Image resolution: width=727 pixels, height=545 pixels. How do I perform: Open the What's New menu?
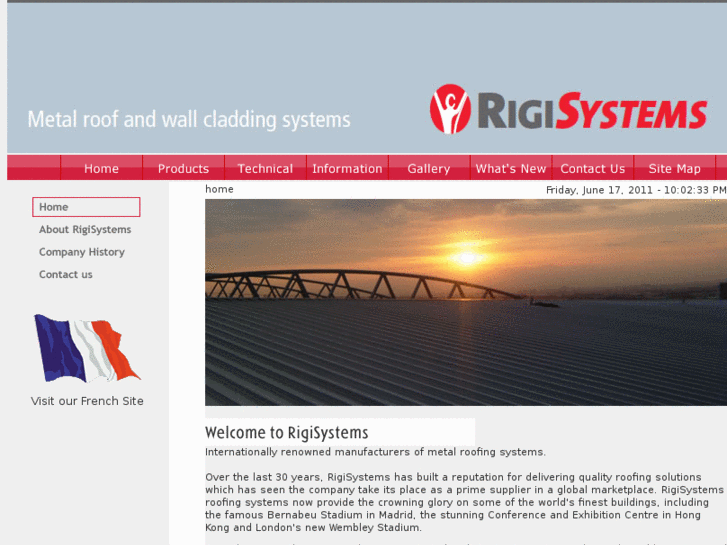[x=511, y=168]
